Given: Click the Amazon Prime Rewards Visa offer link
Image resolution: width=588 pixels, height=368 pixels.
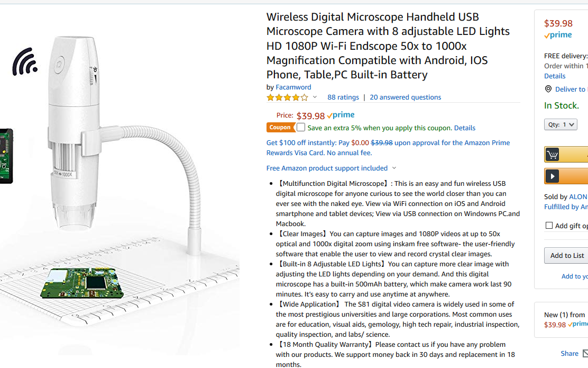Looking at the screenshot, I should pyautogui.click(x=388, y=148).
